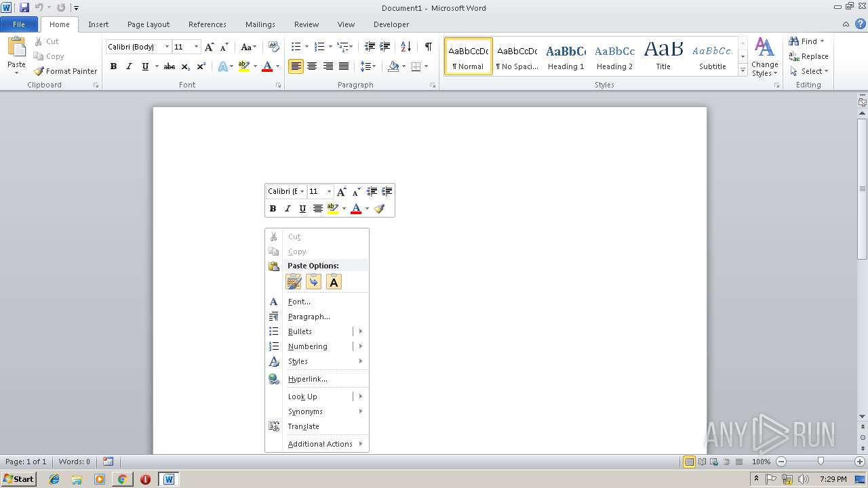Viewport: 868px width, 488px height.
Task: Click Bold on the mini toolbar
Action: coord(273,209)
